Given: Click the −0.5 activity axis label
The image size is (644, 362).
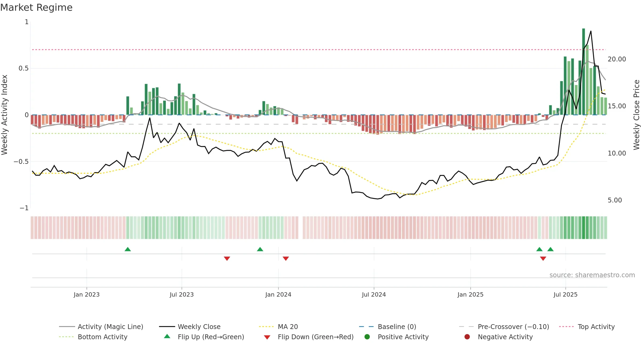Looking at the screenshot, I should pos(21,161).
